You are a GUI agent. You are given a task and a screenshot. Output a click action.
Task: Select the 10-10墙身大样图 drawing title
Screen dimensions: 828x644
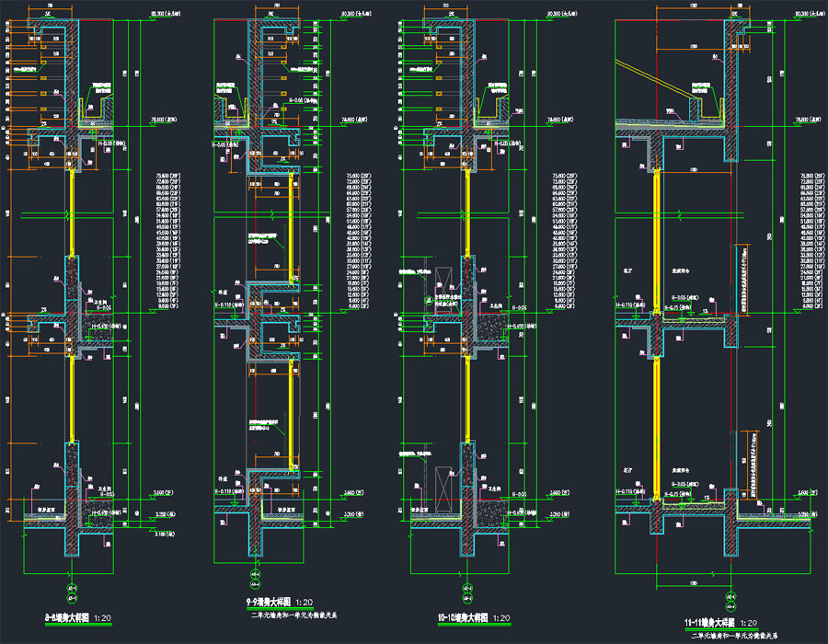coord(463,618)
